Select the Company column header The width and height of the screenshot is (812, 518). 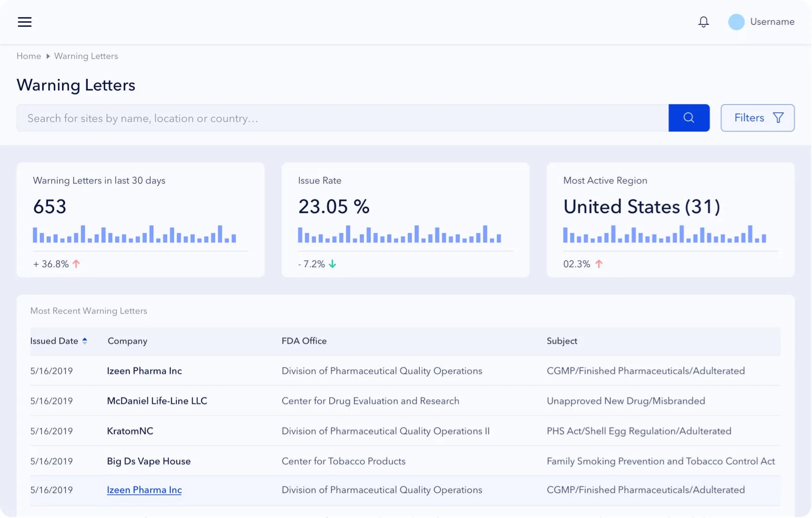click(x=127, y=341)
